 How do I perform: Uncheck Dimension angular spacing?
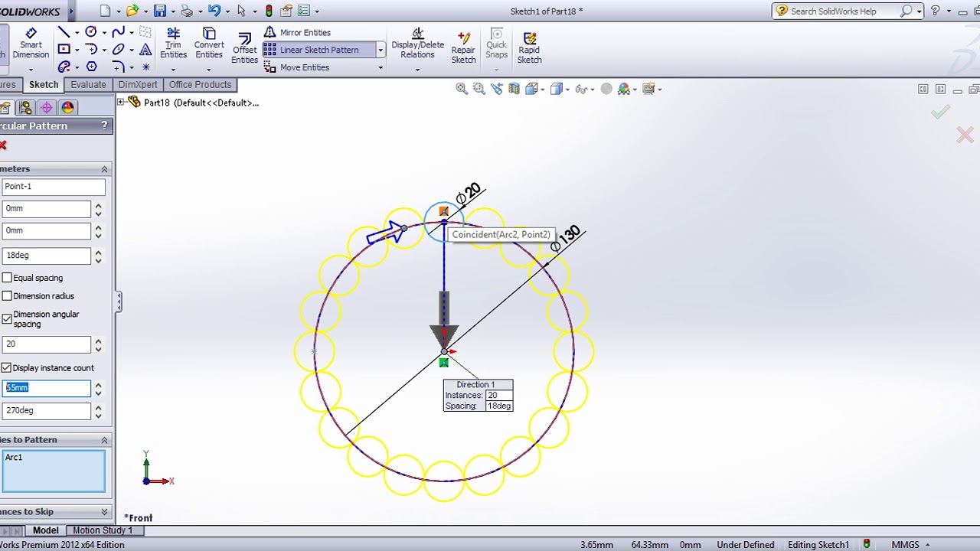pyautogui.click(x=7, y=318)
